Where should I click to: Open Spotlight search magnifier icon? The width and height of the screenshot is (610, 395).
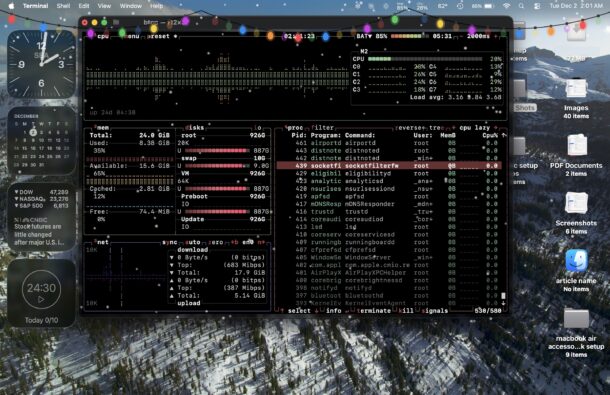tap(521, 6)
